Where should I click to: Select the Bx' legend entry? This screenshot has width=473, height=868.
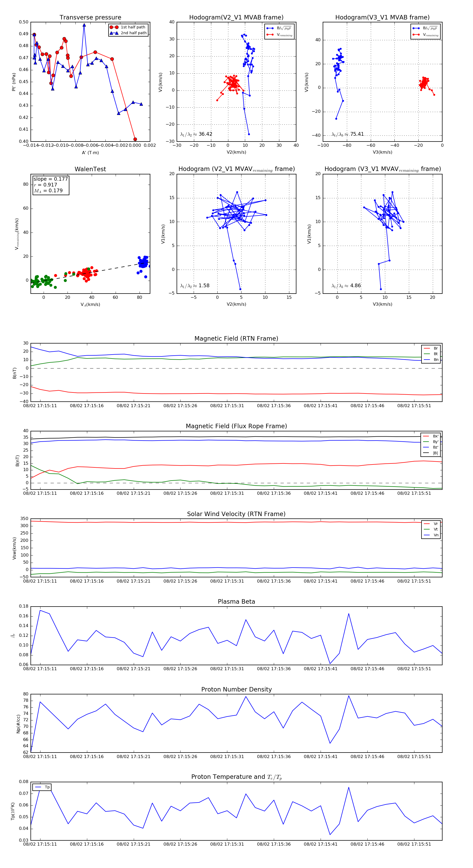(x=431, y=436)
